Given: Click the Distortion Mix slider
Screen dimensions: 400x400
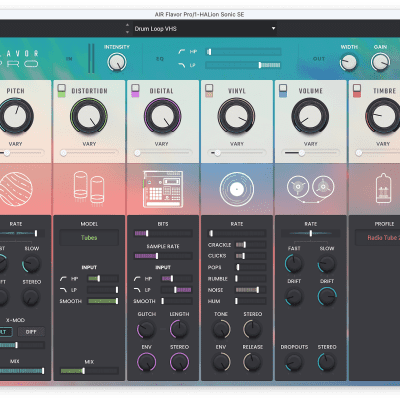Looking at the screenshot, I should click(89, 371).
